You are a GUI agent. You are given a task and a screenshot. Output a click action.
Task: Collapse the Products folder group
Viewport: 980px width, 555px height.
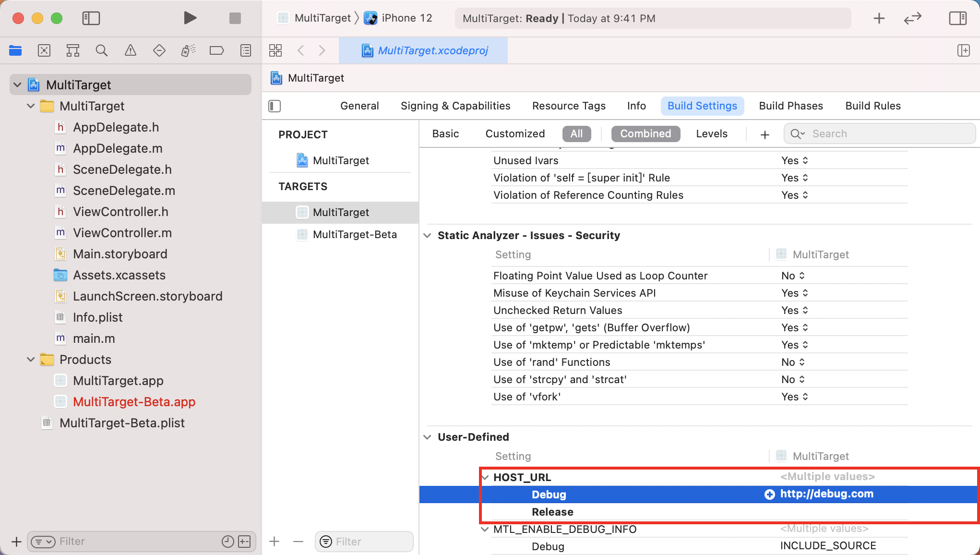point(31,360)
